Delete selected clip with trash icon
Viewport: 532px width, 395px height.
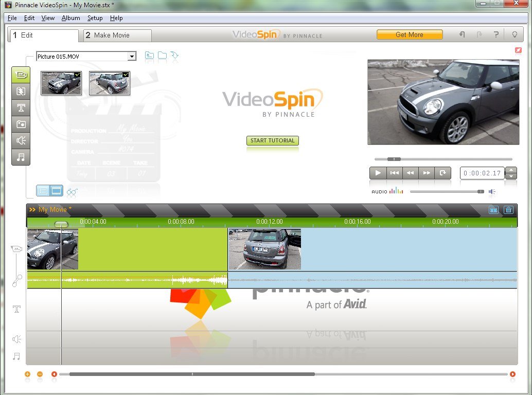tap(508, 210)
